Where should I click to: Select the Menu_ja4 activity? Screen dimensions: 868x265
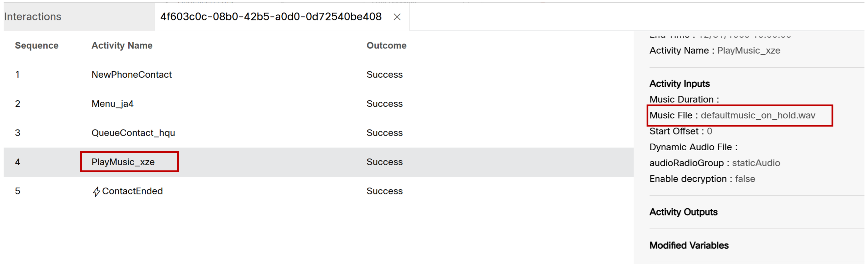[x=112, y=103]
